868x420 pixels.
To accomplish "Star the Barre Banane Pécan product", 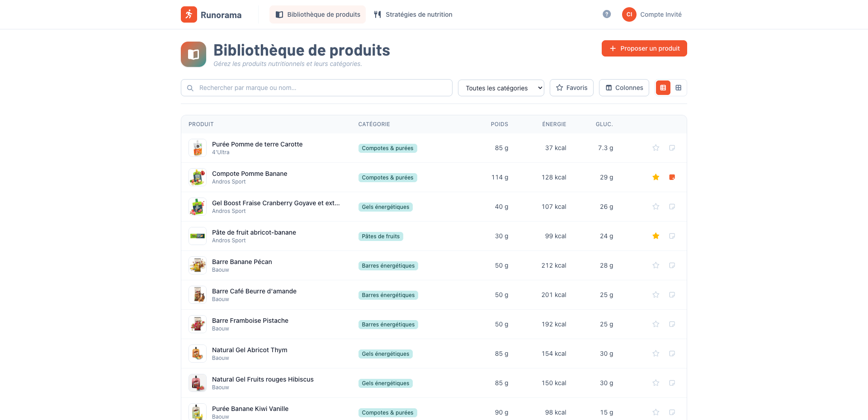I will pos(656,265).
